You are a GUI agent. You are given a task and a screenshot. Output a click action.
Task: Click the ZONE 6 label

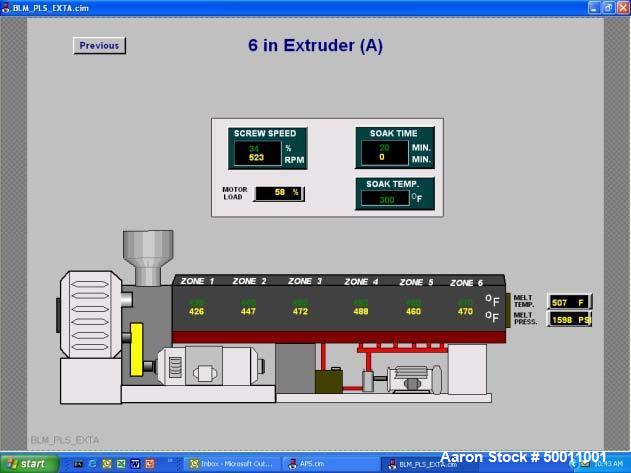point(466,283)
